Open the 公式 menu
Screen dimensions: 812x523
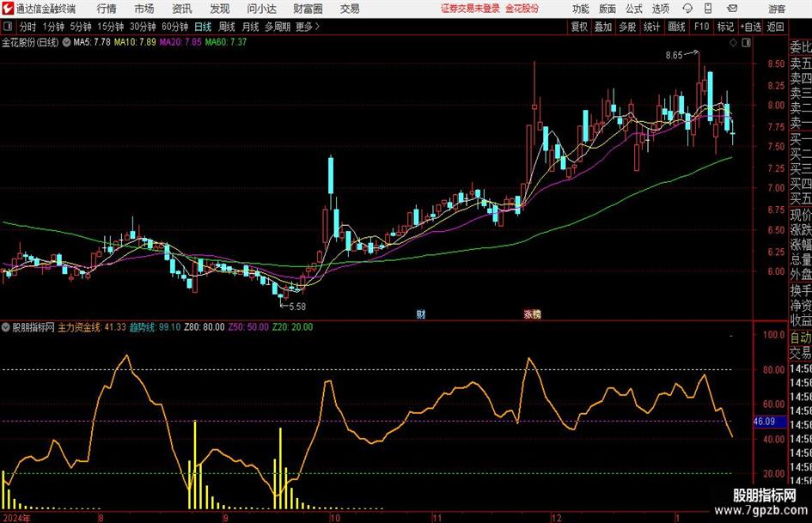coord(634,9)
